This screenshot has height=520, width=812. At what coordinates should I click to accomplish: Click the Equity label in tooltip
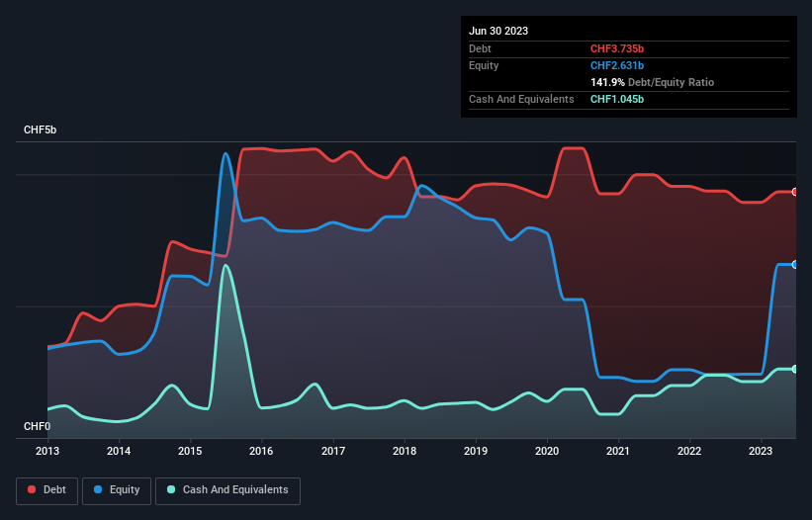(484, 65)
